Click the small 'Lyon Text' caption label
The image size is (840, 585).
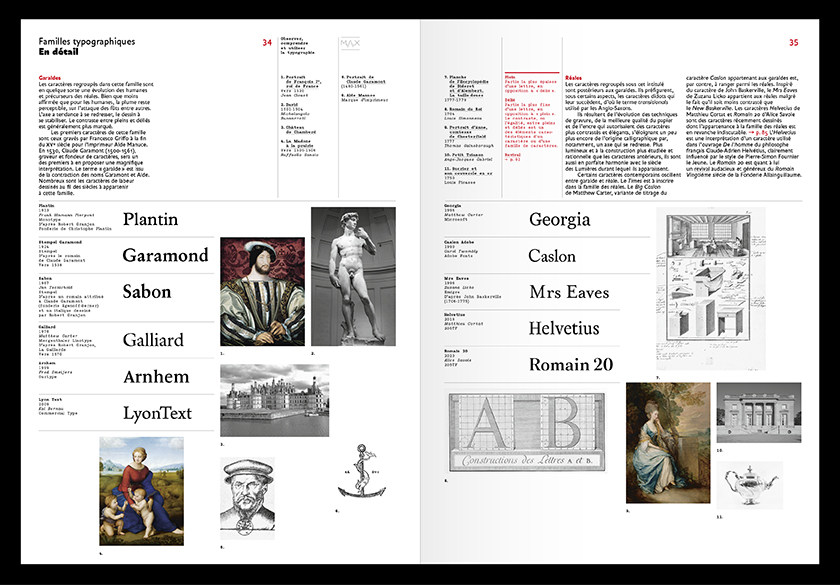pos(50,400)
